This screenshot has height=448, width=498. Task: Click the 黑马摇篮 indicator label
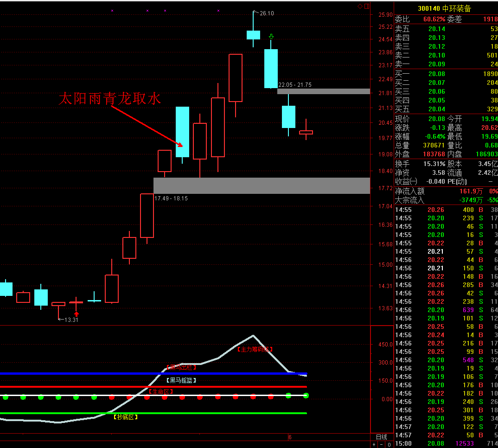pyautogui.click(x=181, y=380)
